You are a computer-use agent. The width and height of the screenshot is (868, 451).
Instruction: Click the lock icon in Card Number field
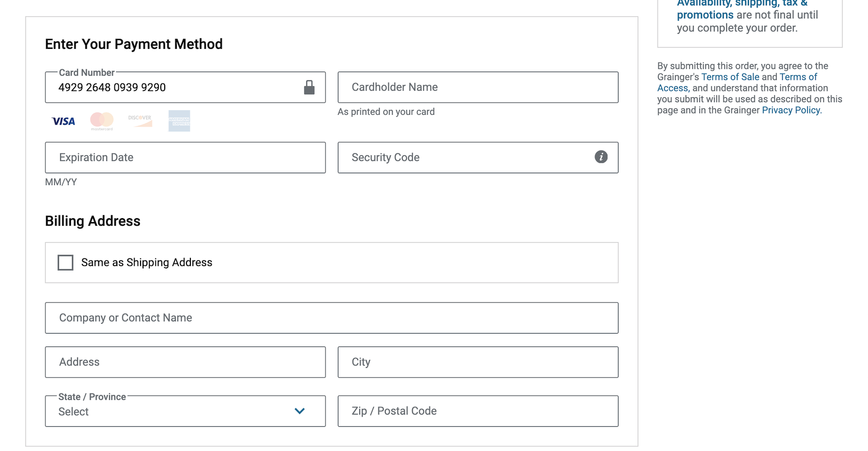click(x=309, y=87)
